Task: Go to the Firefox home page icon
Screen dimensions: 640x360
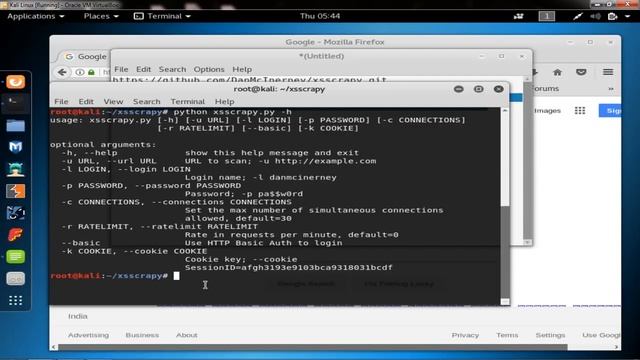Action: 557,72
